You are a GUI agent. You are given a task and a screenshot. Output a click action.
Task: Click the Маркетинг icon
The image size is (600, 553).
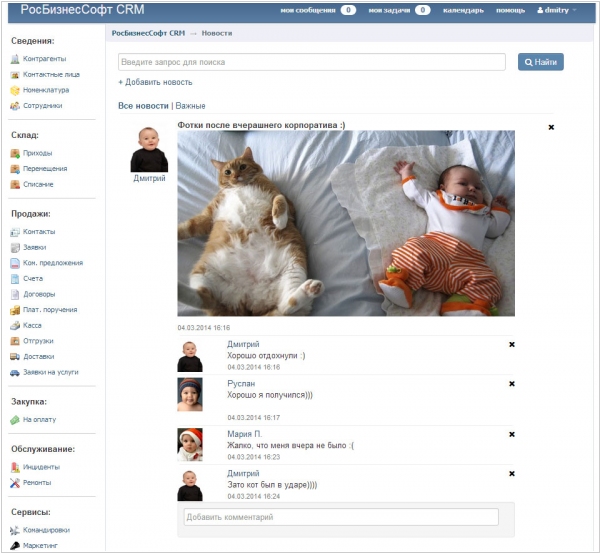[15, 546]
